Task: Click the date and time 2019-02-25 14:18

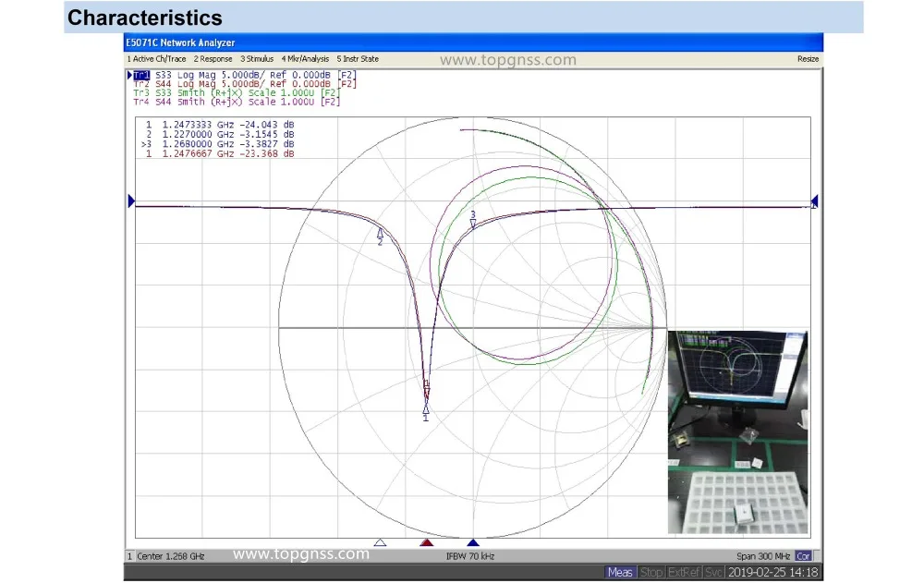Action: point(773,572)
